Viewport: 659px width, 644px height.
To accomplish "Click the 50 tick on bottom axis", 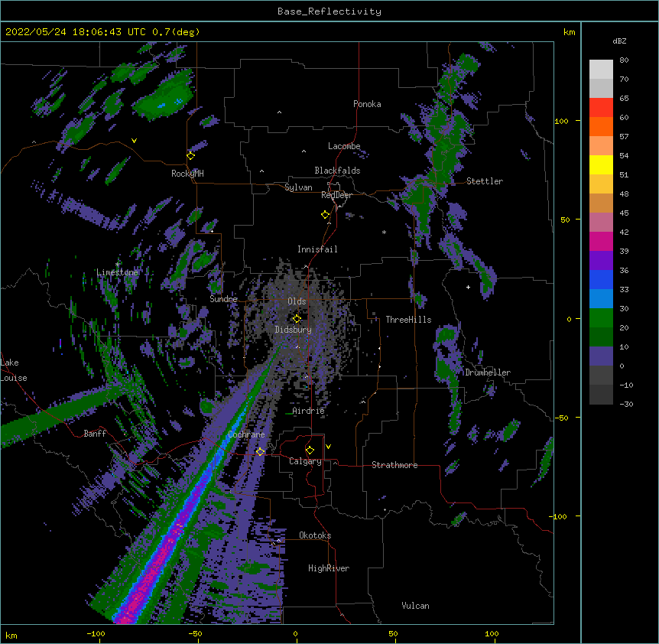I will point(393,633).
